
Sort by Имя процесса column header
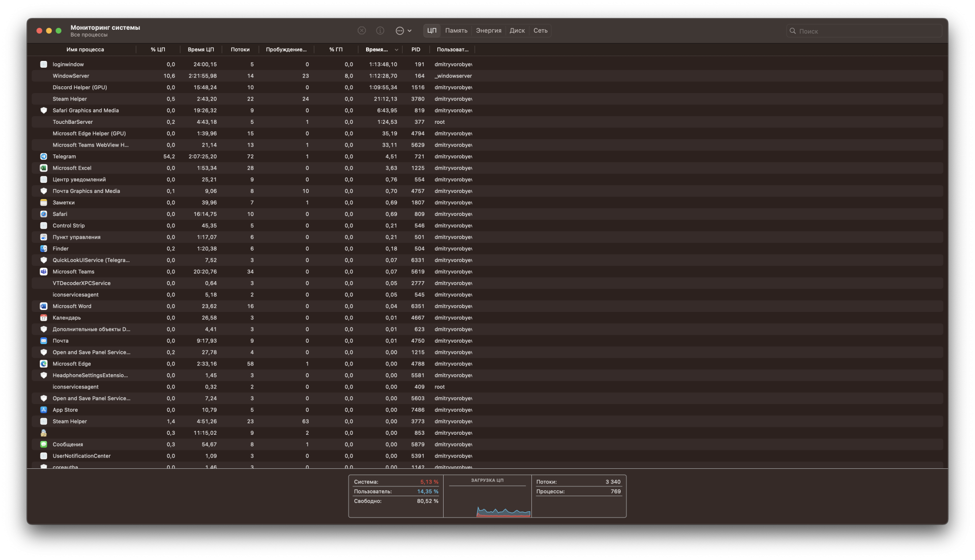click(85, 50)
